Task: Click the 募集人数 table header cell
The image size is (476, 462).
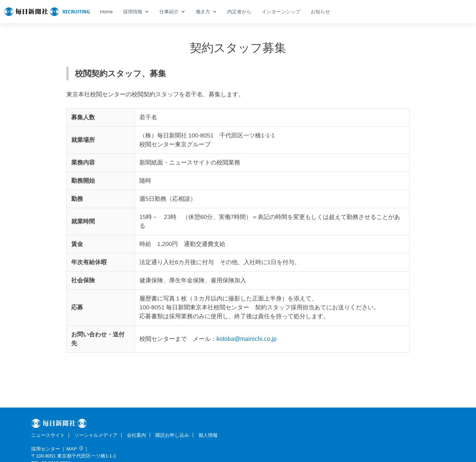Action: coord(100,117)
